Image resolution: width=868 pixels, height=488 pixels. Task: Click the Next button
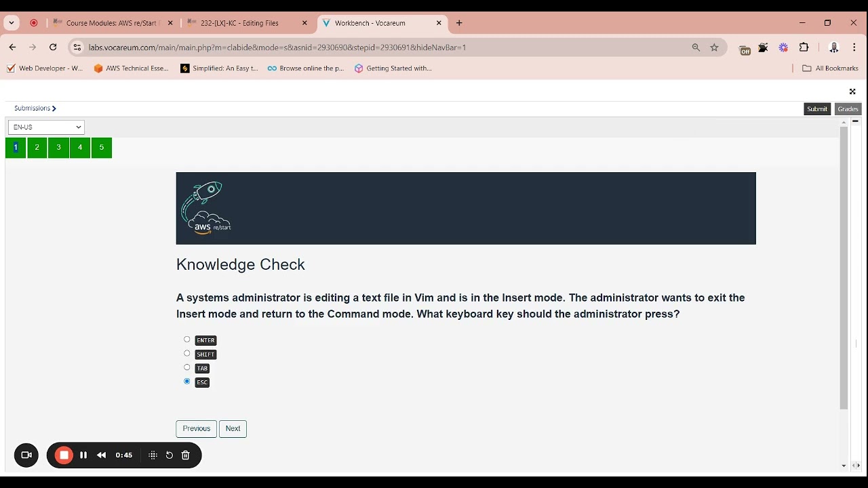[x=233, y=428]
